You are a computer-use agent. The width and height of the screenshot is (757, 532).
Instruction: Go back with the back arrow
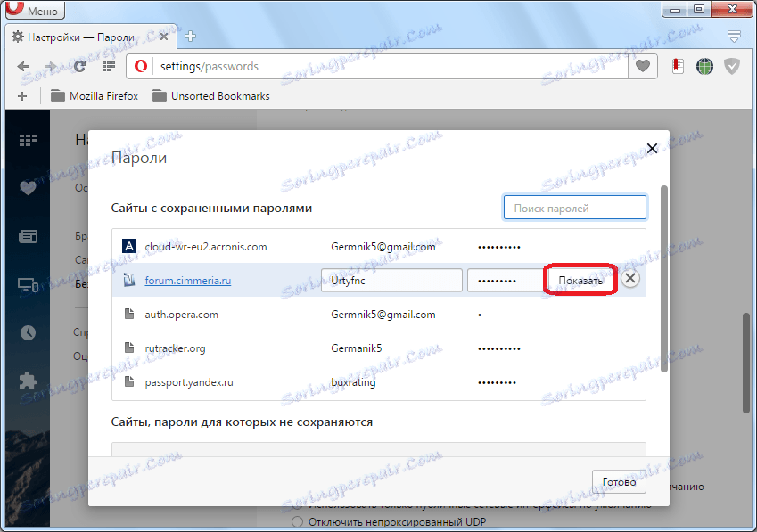pos(23,67)
